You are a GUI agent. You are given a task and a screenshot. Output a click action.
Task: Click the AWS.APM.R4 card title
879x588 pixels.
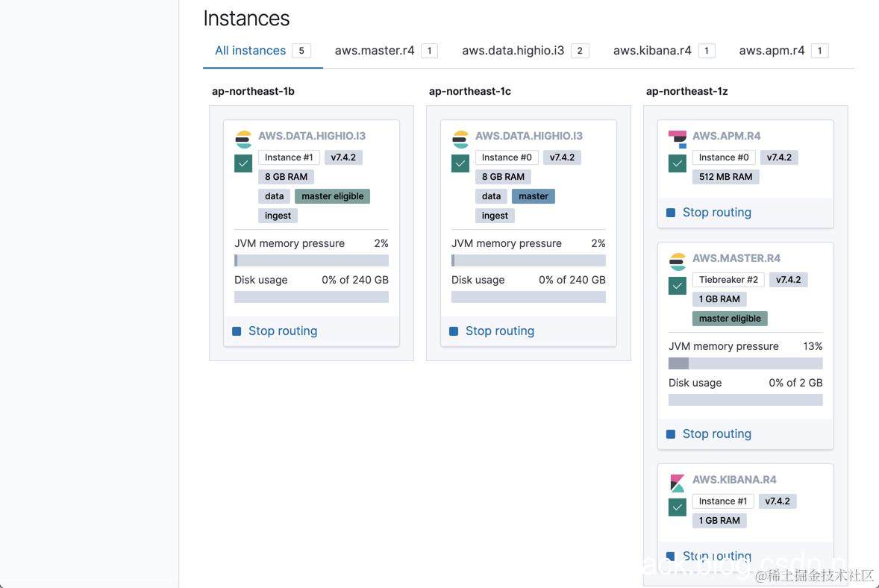[x=726, y=136]
